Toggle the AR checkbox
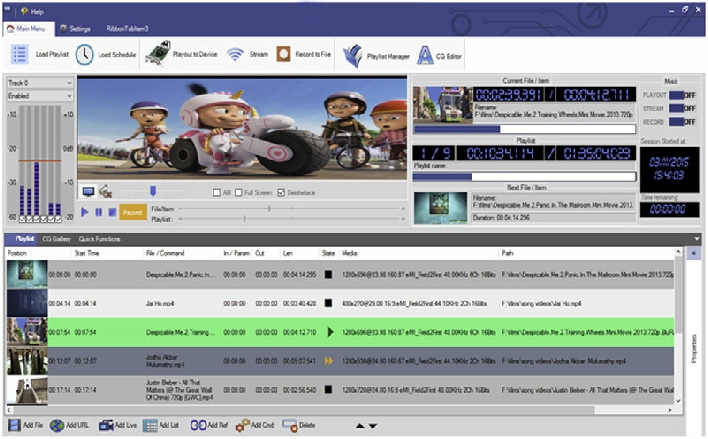This screenshot has height=439, width=708. point(217,193)
